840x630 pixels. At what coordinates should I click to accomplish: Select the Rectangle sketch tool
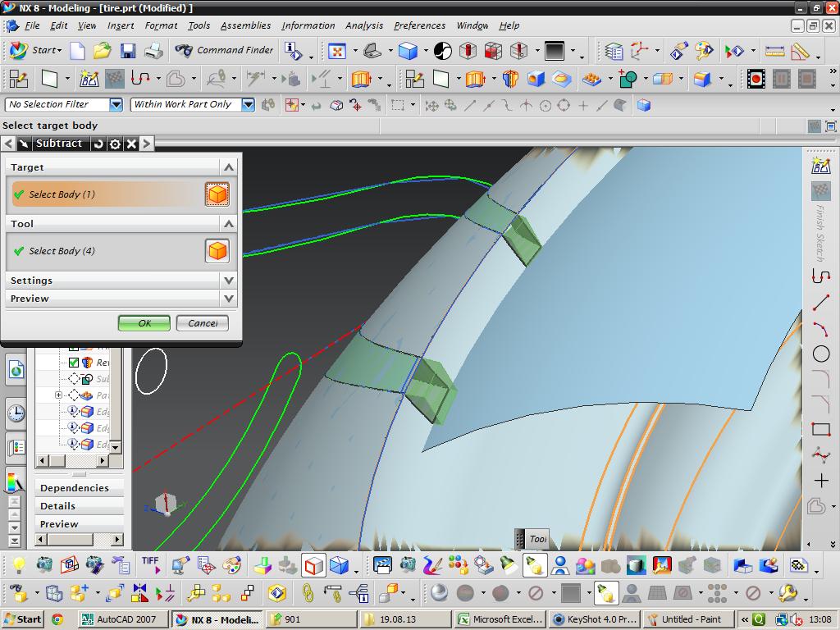point(820,429)
